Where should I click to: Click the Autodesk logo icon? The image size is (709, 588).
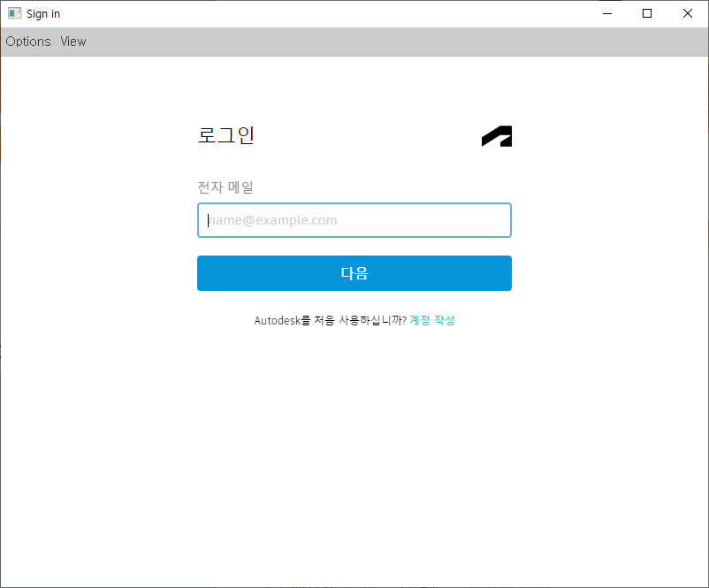497,136
